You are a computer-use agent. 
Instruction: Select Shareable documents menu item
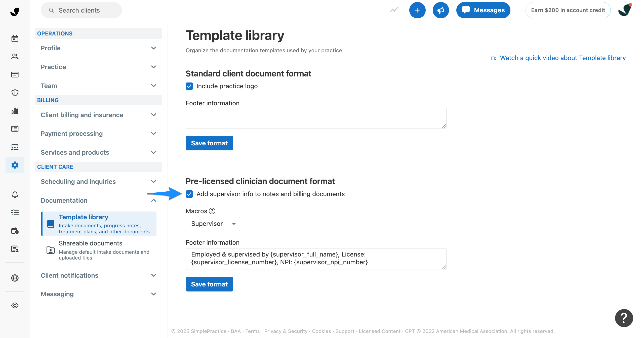click(x=99, y=250)
